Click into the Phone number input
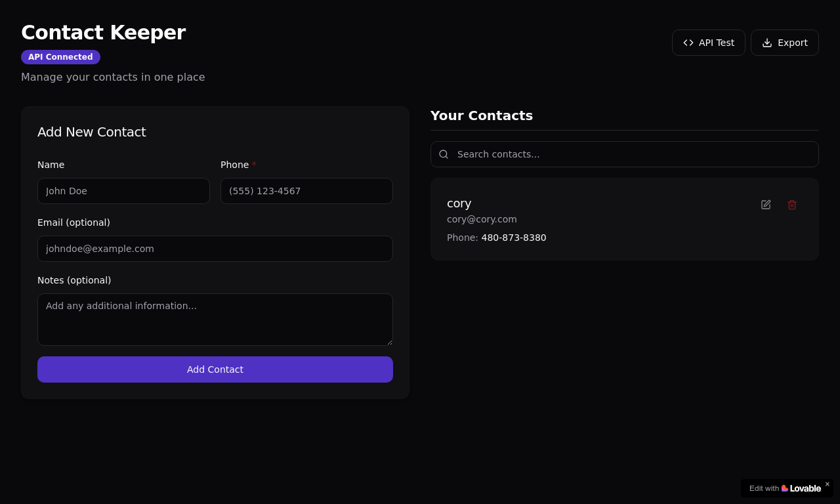The width and height of the screenshot is (840, 504). (306, 191)
